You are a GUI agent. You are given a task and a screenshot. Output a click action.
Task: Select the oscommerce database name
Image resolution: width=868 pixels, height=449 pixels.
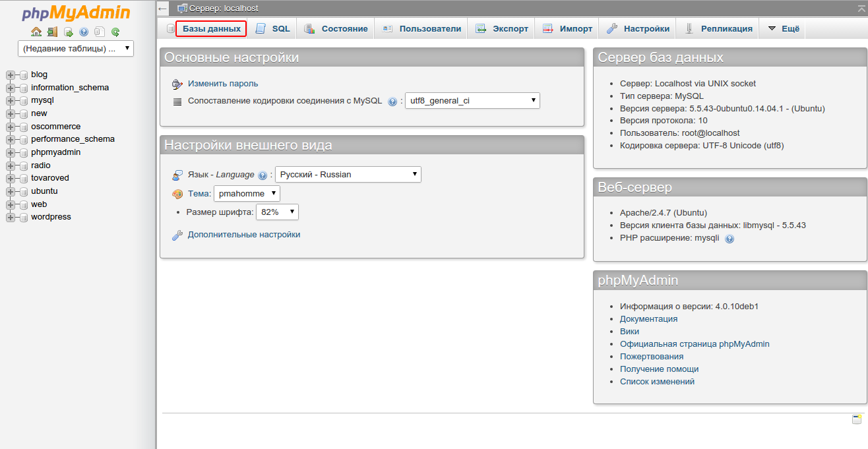click(x=55, y=127)
